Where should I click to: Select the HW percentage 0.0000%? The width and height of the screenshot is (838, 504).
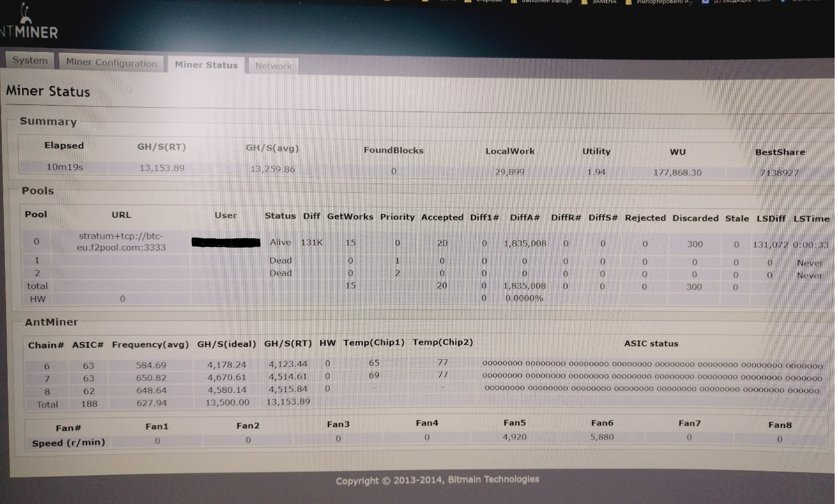tap(524, 298)
